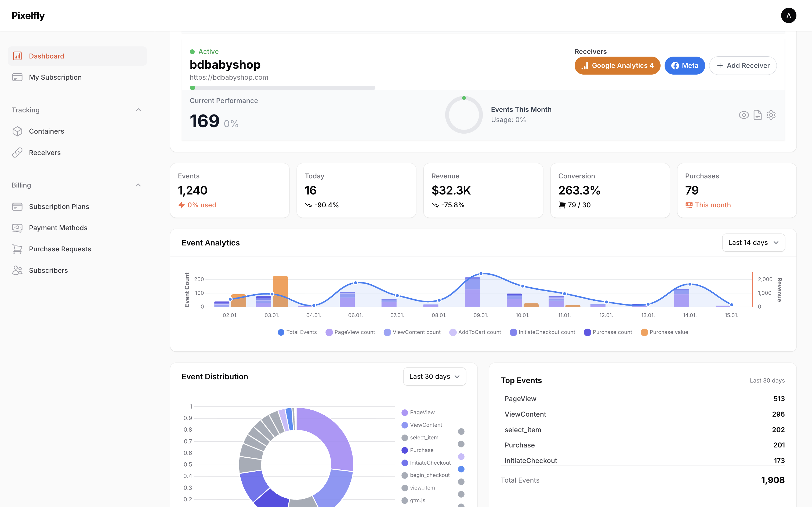Open the Last 14 days dropdown
This screenshot has height=507, width=812.
pos(753,243)
